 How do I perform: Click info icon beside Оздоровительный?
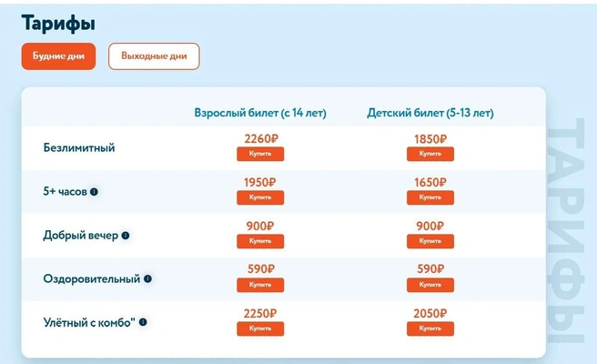147,279
